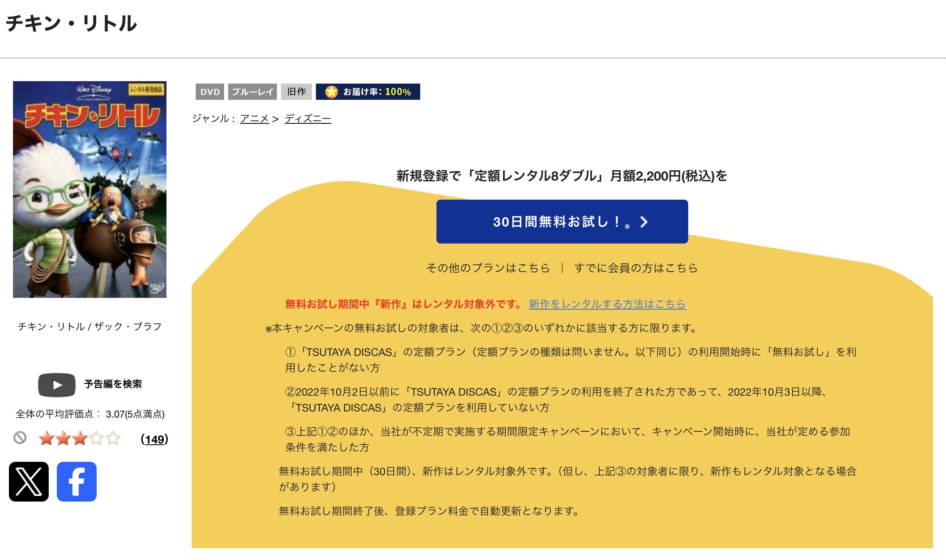This screenshot has width=946, height=560.
Task: Click the note ※本キャンペーンの無料お試しの対象者は
Action: [481, 328]
